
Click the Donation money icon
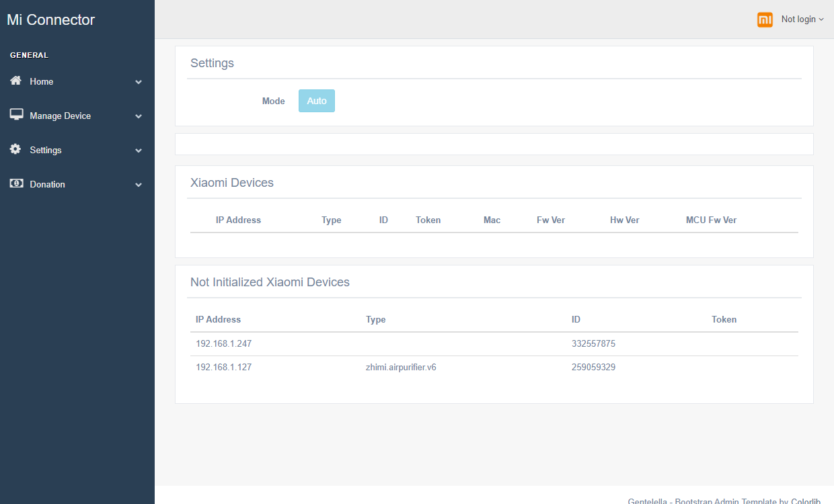(x=16, y=183)
